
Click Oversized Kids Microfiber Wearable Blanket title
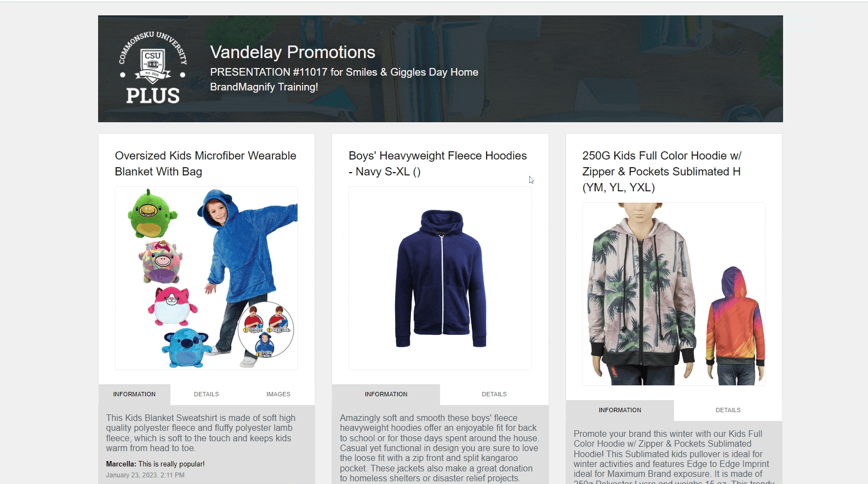pyautogui.click(x=205, y=163)
